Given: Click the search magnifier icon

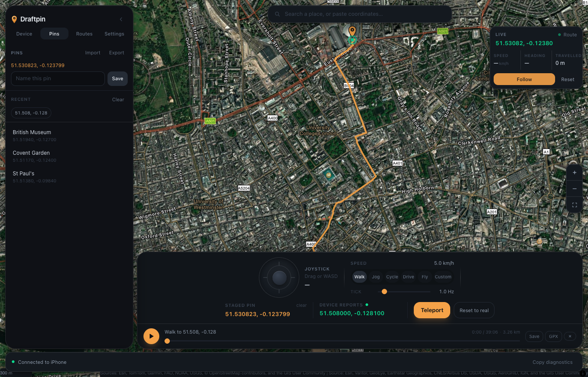Looking at the screenshot, I should 277,14.
